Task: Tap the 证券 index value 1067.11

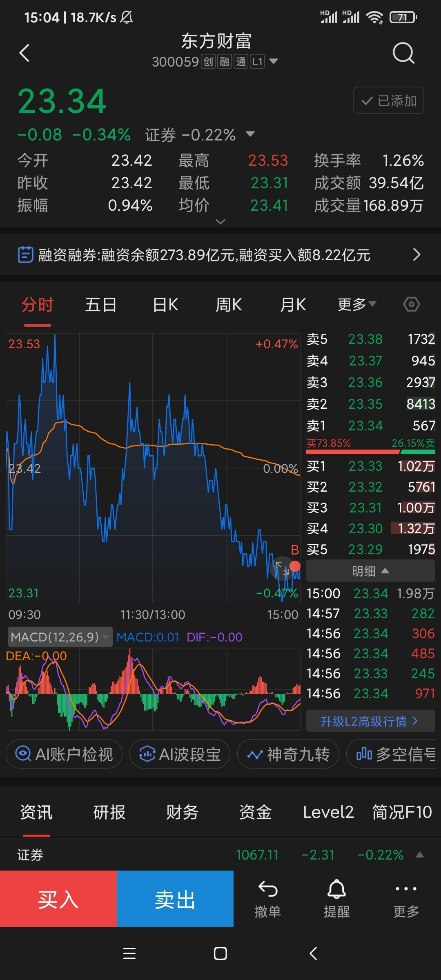Action: [257, 855]
